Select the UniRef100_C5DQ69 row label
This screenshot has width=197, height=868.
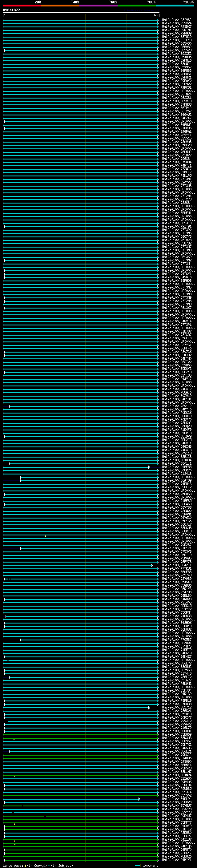coord(177,734)
